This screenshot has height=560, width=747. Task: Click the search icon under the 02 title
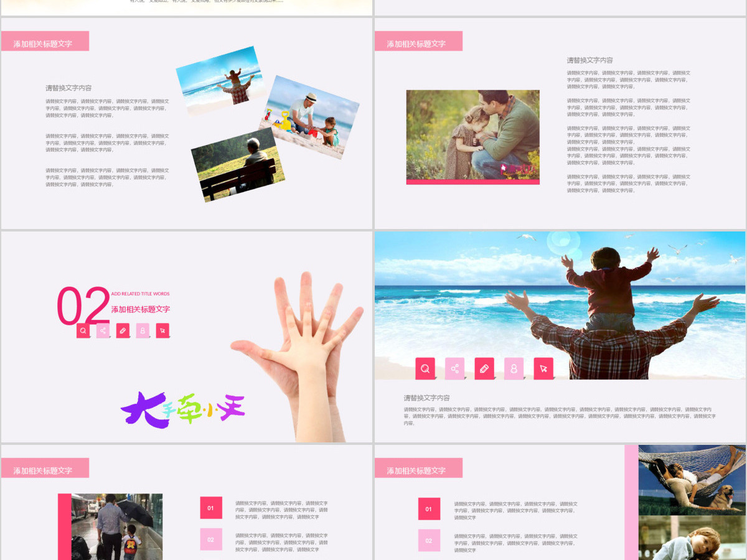pos(83,330)
